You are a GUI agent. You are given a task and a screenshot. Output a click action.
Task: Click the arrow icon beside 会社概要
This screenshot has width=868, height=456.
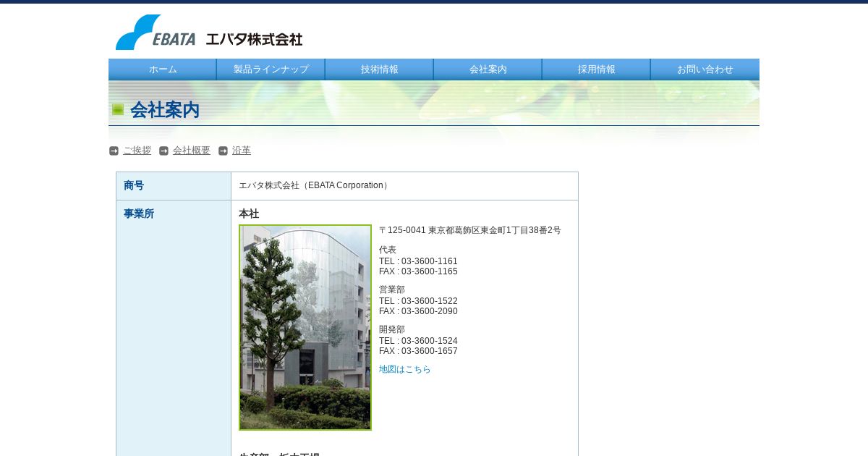pyautogui.click(x=163, y=151)
